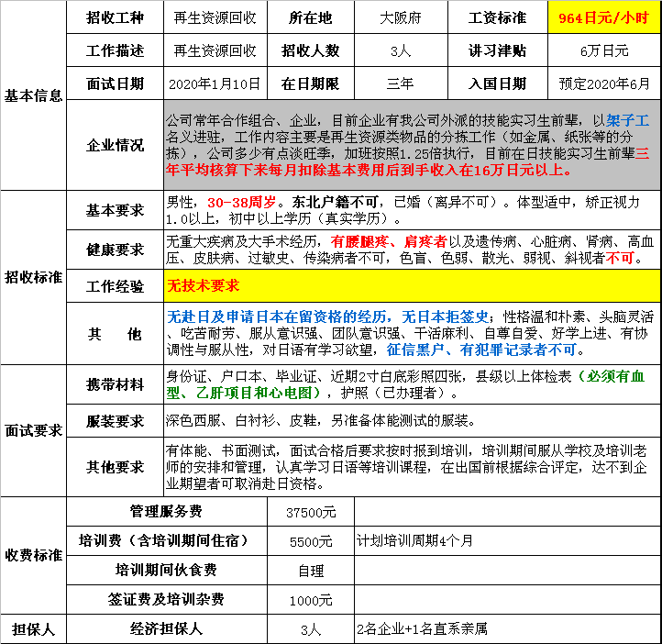Click the 在日期限 label cell
Screen dimensions: 662x644
click(311, 83)
